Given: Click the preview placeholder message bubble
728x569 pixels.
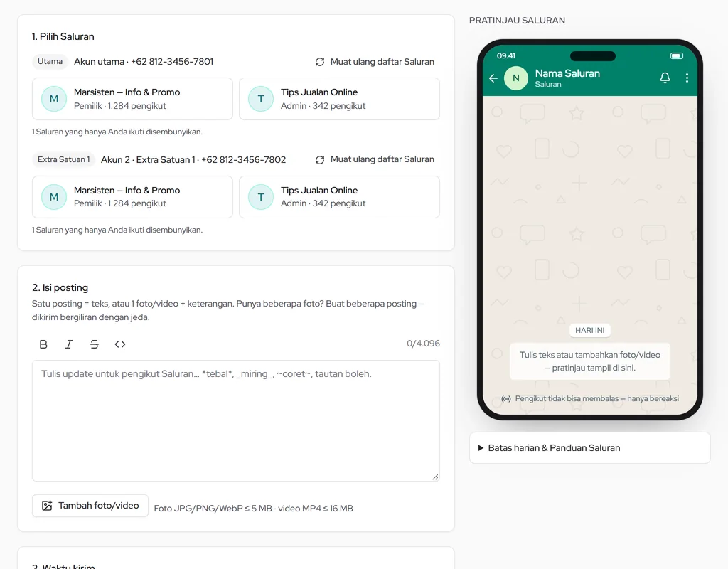Looking at the screenshot, I should point(589,361).
